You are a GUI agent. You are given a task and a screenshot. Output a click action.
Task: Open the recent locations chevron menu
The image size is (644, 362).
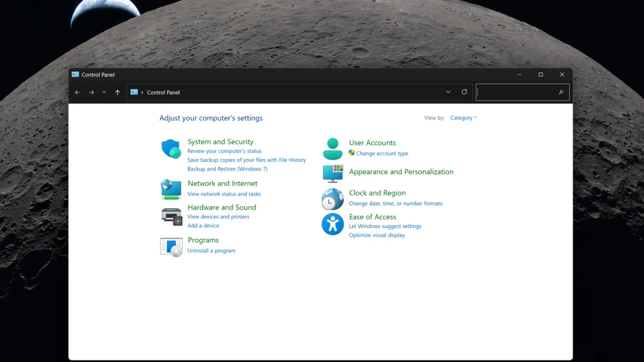pyautogui.click(x=104, y=93)
